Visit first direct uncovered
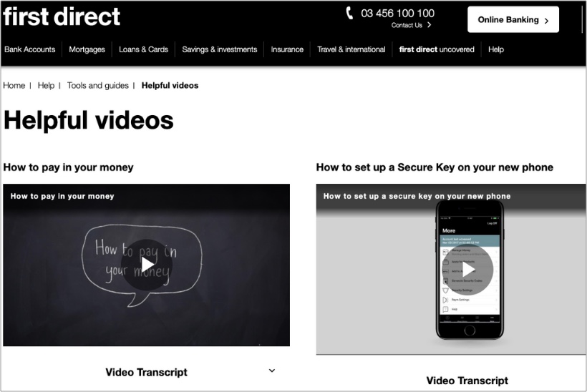Image resolution: width=587 pixels, height=392 pixels. (x=437, y=49)
